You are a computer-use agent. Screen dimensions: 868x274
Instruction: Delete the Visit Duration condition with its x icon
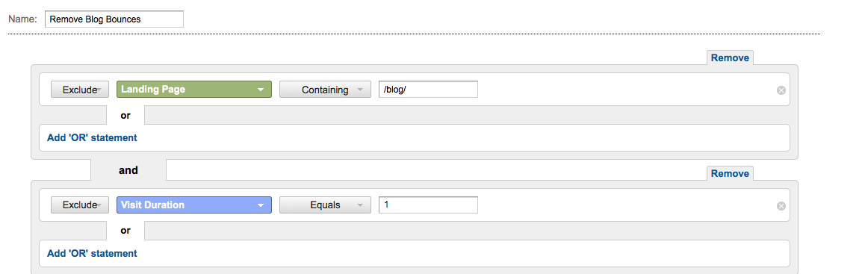pos(781,206)
